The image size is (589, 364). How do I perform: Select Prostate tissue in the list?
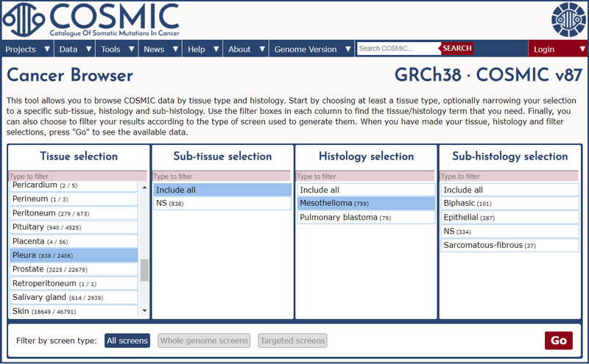(74, 269)
